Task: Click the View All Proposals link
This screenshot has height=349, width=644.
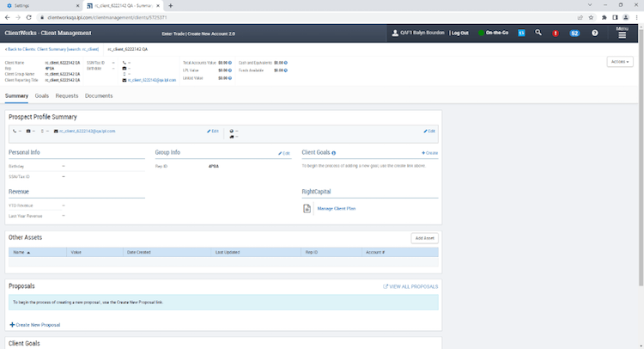Action: (410, 286)
